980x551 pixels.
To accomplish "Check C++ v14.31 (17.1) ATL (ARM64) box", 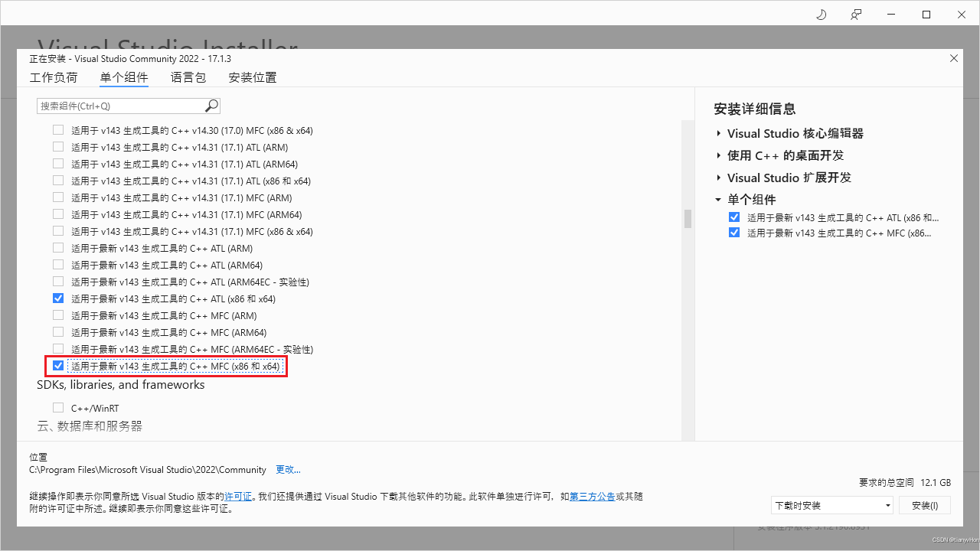I will (x=58, y=164).
